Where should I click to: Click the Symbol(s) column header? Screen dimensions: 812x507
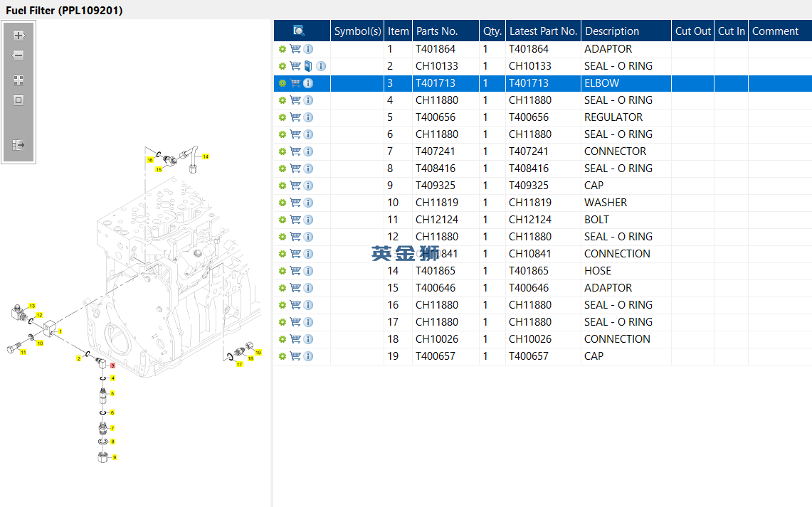357,31
